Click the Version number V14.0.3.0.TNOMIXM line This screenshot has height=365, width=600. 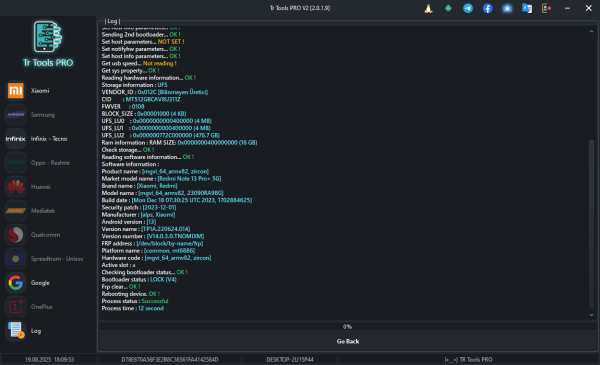(153, 236)
